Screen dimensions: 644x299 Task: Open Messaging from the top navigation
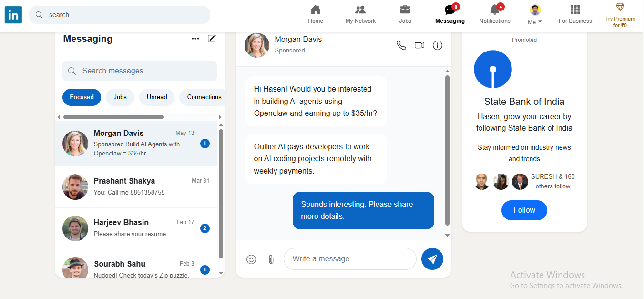450,14
